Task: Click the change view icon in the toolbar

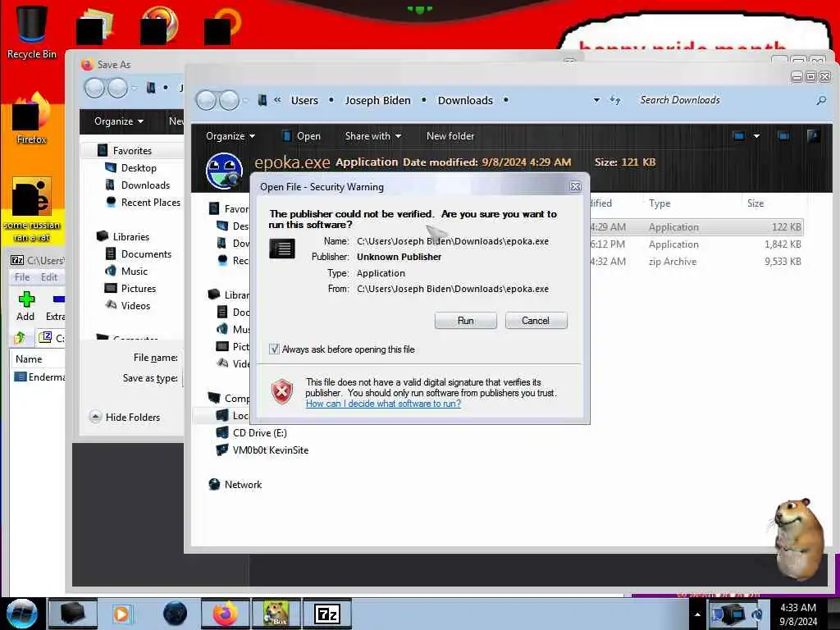Action: pyautogui.click(x=739, y=136)
